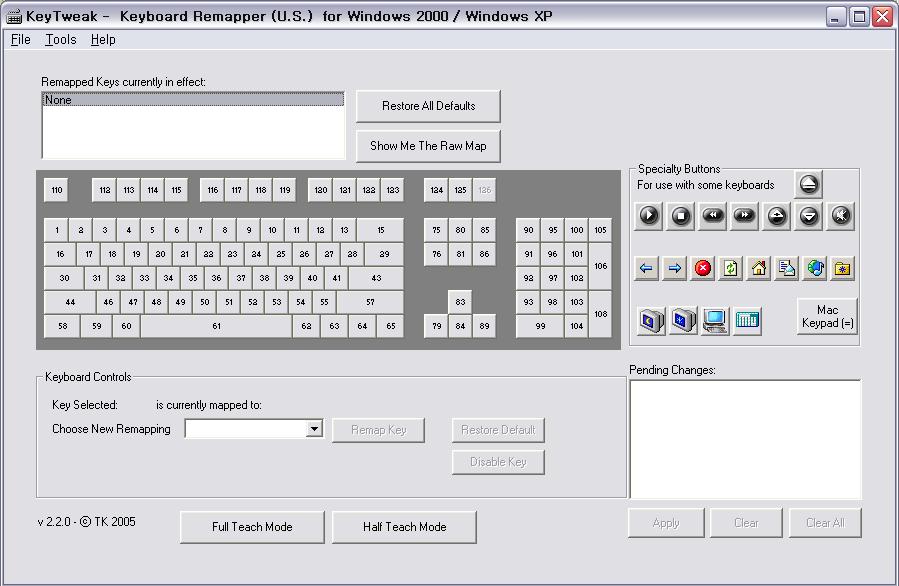
Task: Select the Mail envelope specialty button
Action: (x=787, y=268)
